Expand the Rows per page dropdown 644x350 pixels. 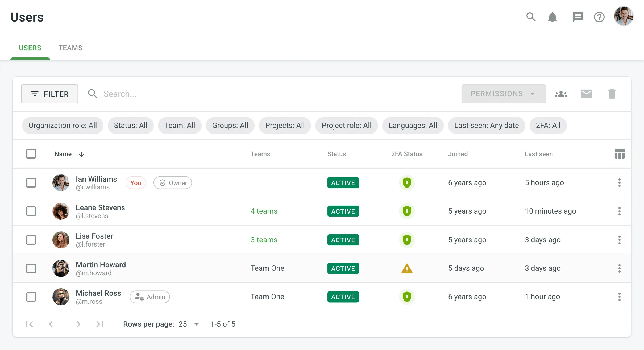click(189, 324)
